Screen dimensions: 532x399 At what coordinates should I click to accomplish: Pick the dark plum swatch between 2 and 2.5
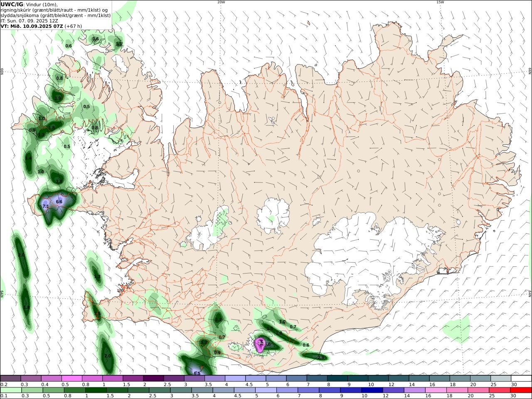pyautogui.click(x=153, y=378)
